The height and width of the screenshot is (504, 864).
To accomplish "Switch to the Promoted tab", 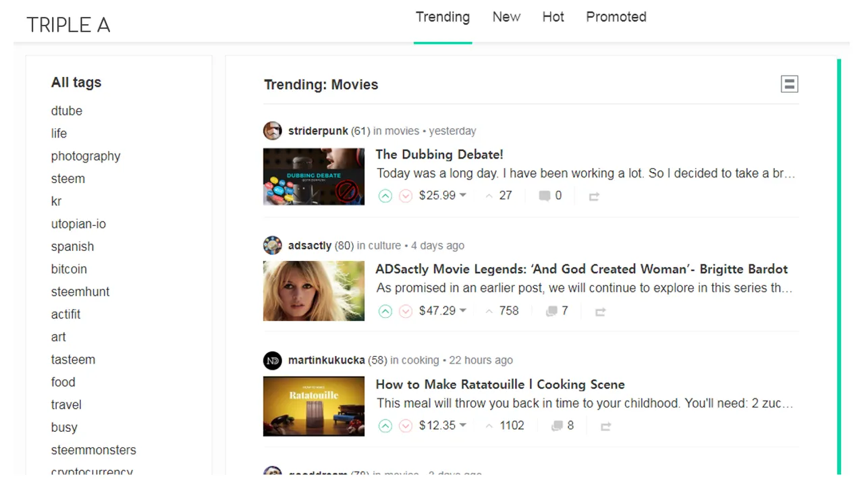I will 616,17.
